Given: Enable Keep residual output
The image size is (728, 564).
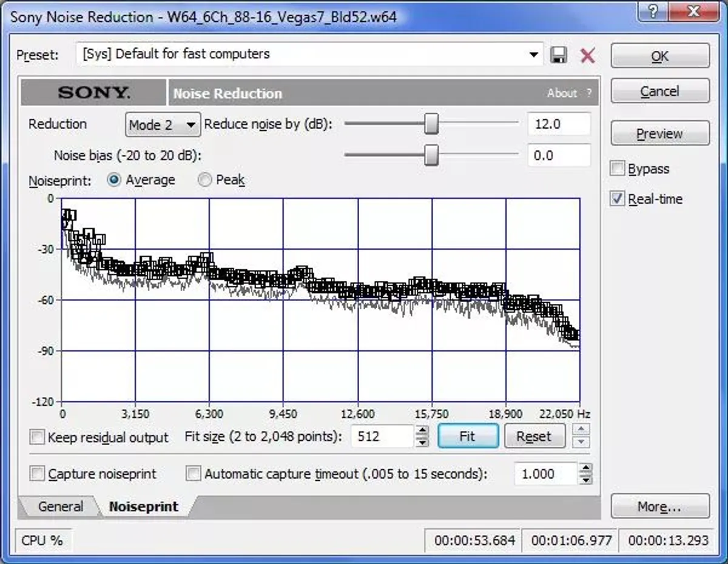Looking at the screenshot, I should coord(37,437).
